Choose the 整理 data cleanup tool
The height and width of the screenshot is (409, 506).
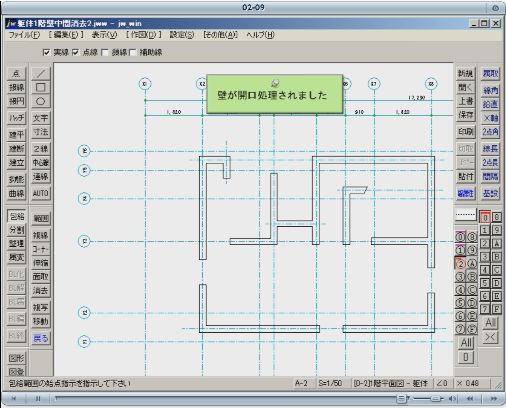point(16,244)
